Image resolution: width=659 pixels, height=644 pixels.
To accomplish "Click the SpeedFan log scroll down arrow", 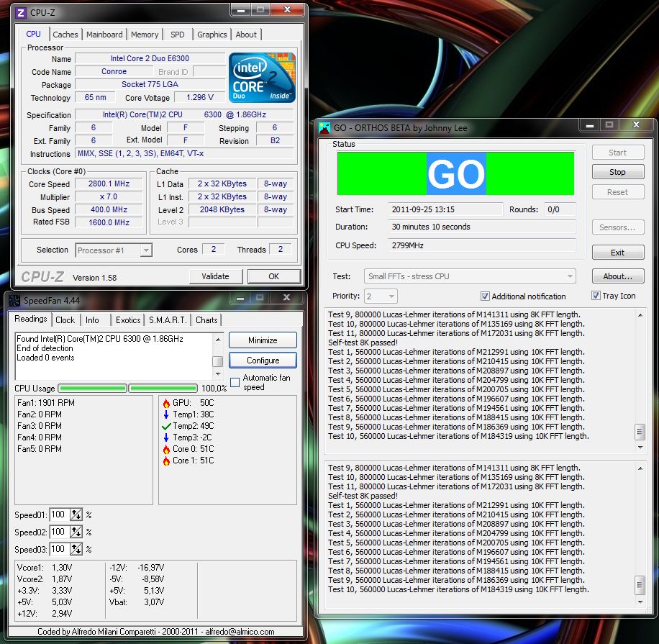I will point(218,373).
